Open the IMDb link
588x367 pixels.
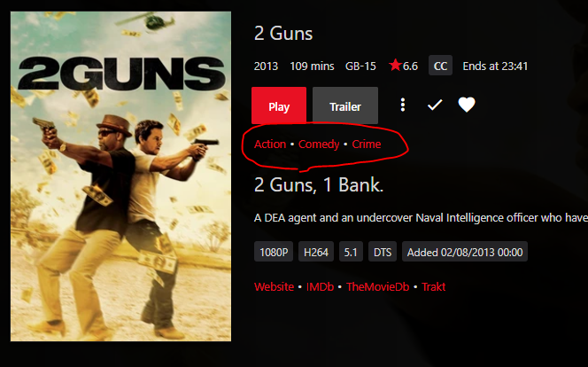coord(320,286)
